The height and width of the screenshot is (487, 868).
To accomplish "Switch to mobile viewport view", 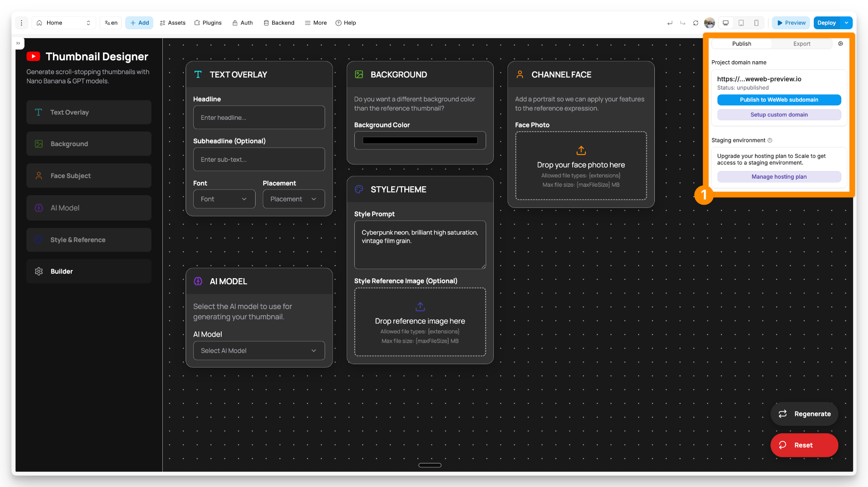I will tap(756, 23).
